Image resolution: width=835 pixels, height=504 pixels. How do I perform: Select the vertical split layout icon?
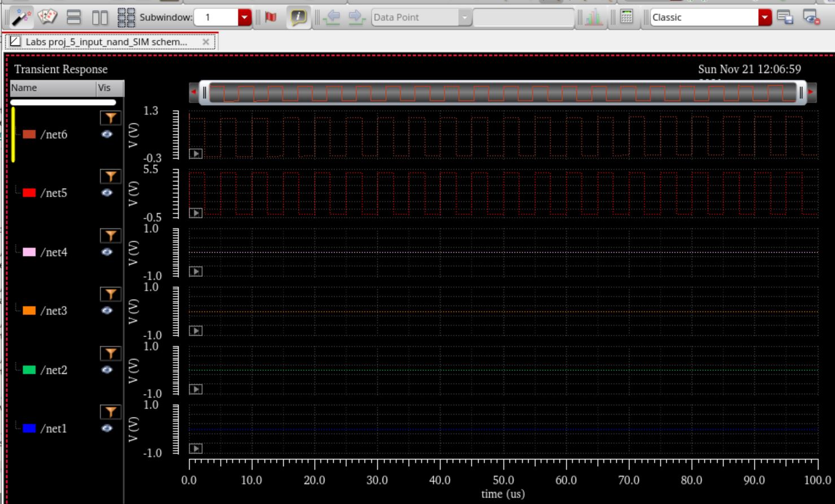tap(99, 18)
